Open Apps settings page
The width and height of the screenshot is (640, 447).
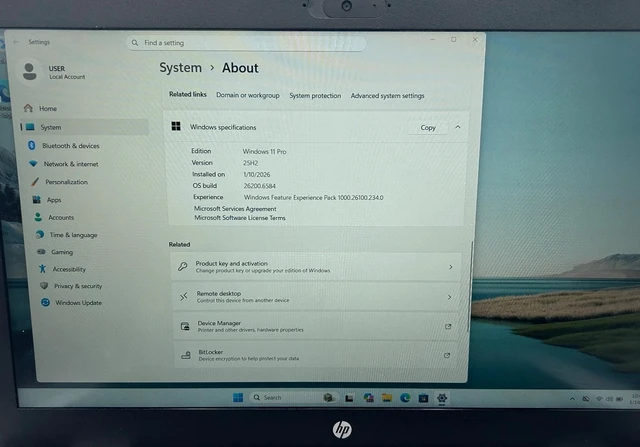[53, 200]
